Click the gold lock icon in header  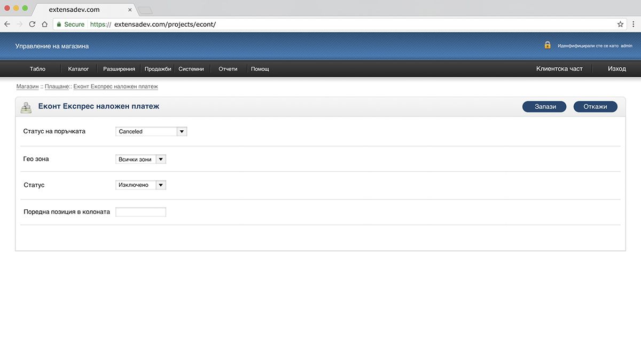(x=548, y=45)
